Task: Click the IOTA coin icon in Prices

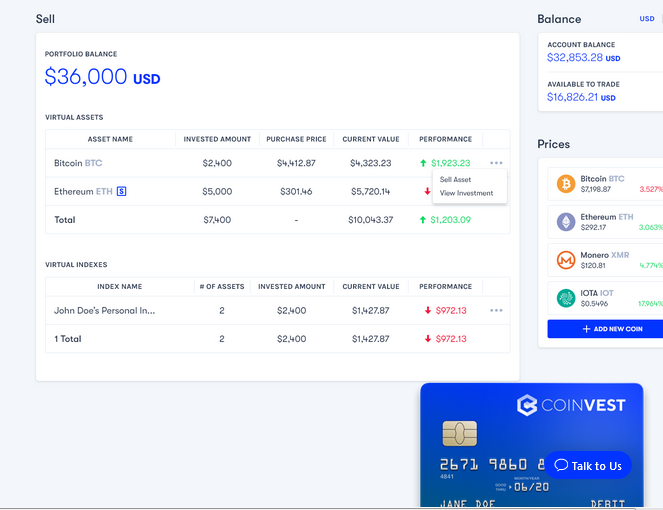Action: coord(566,298)
